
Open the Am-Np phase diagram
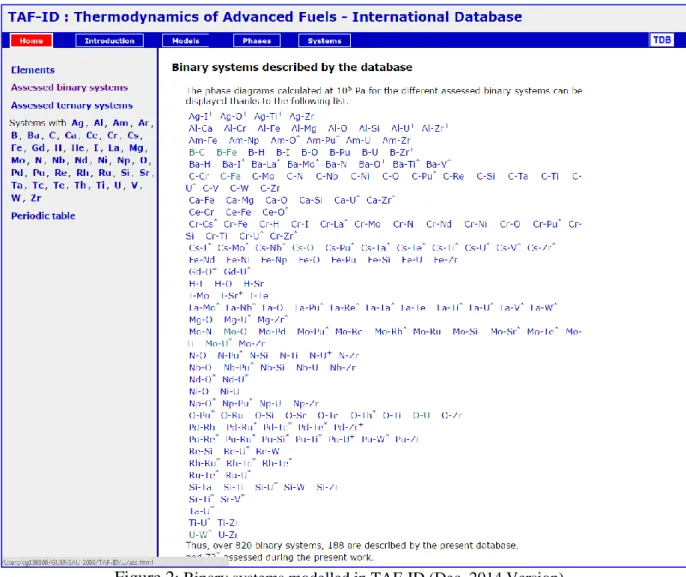(244, 140)
